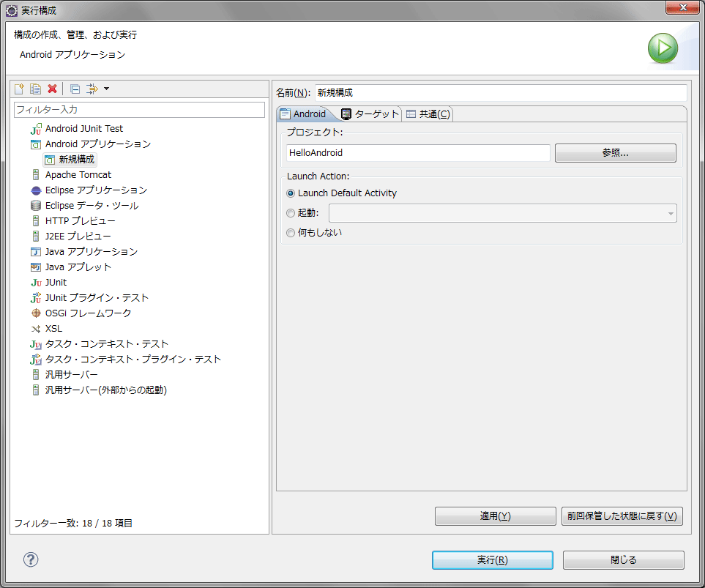Open the help question mark icon
This screenshot has width=705, height=588.
tap(31, 559)
